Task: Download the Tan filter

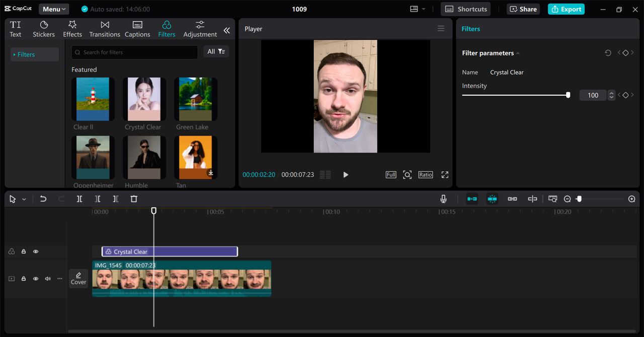Action: (x=211, y=173)
